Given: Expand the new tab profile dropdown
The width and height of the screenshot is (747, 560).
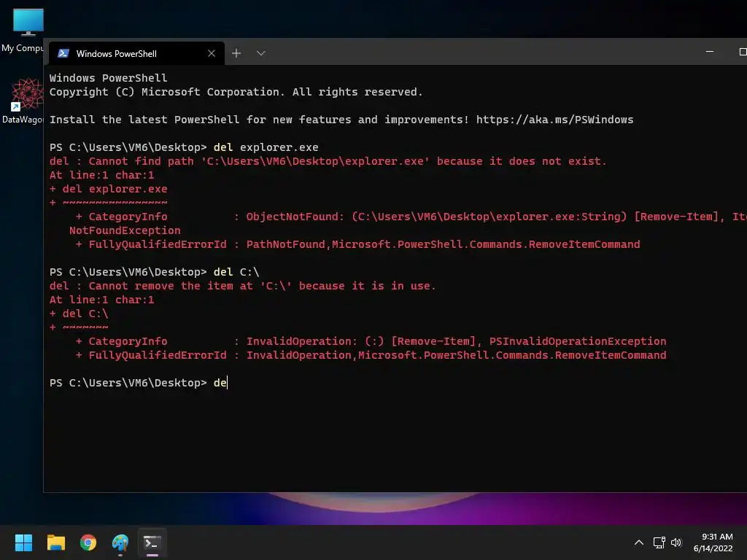Looking at the screenshot, I should [260, 53].
